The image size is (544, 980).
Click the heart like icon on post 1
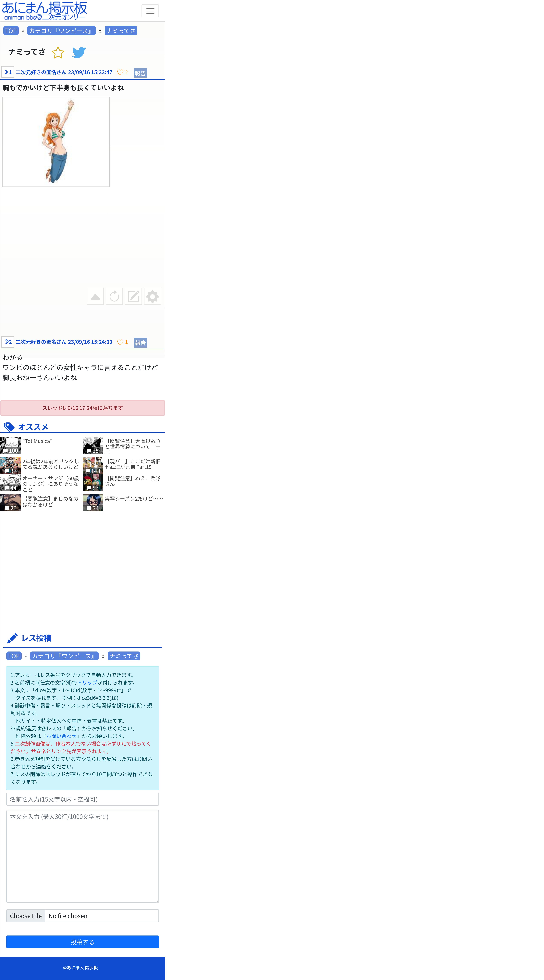pos(120,72)
